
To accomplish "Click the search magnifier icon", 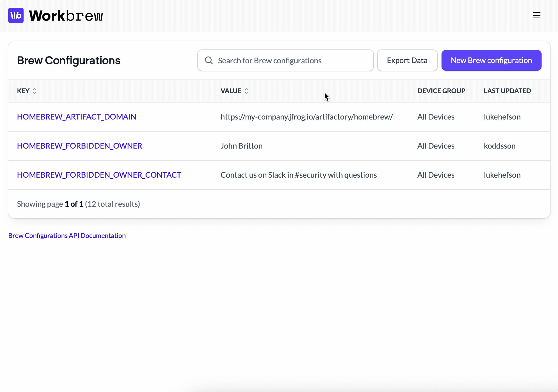I will 209,60.
